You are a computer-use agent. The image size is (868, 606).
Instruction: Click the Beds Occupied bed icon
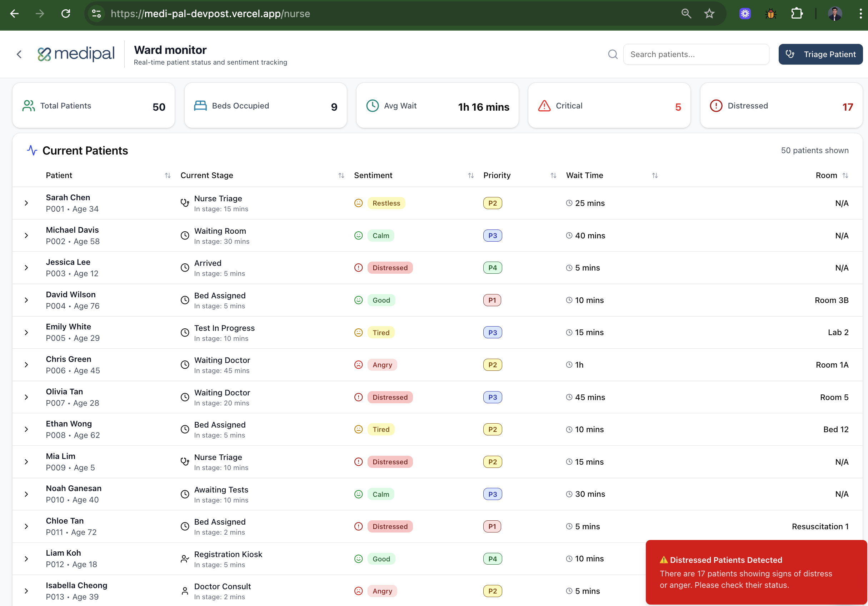point(200,106)
